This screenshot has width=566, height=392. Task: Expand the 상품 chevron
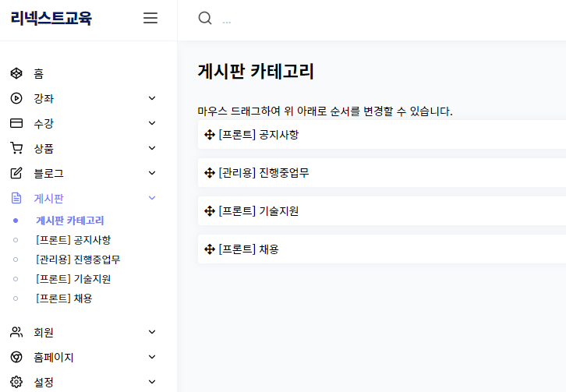pyautogui.click(x=152, y=148)
